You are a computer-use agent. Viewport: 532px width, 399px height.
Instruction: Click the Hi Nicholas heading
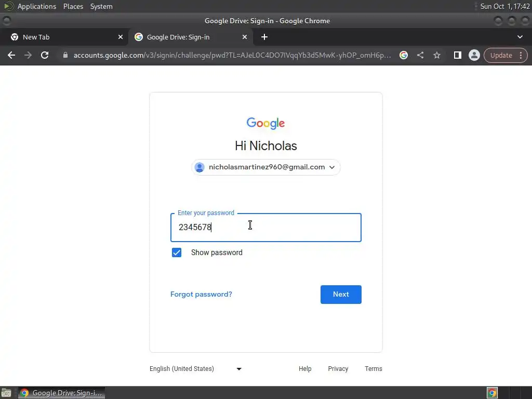(x=266, y=146)
